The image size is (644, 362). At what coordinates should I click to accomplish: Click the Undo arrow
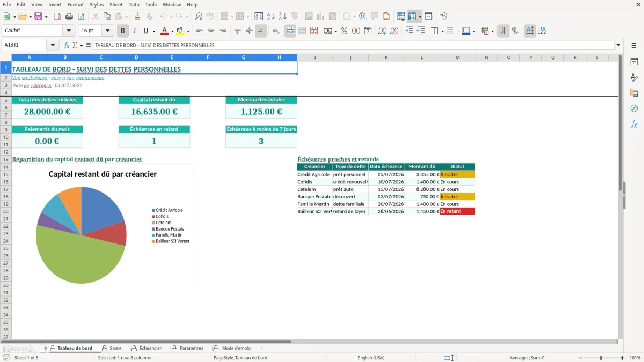click(163, 17)
